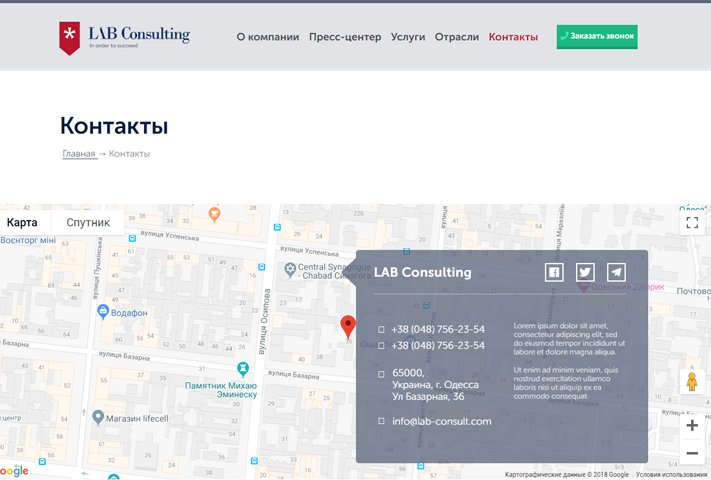
Task: Click the info@lab-consult.com email
Action: click(x=442, y=421)
